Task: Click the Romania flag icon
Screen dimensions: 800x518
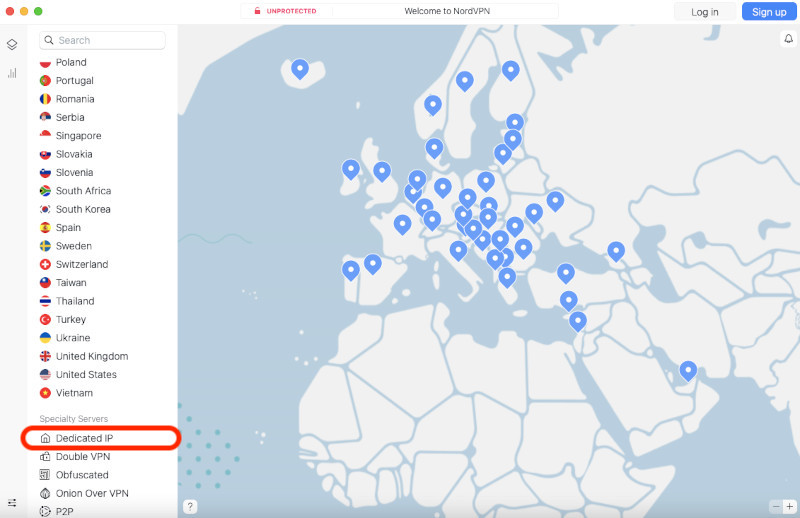Action: (45, 99)
